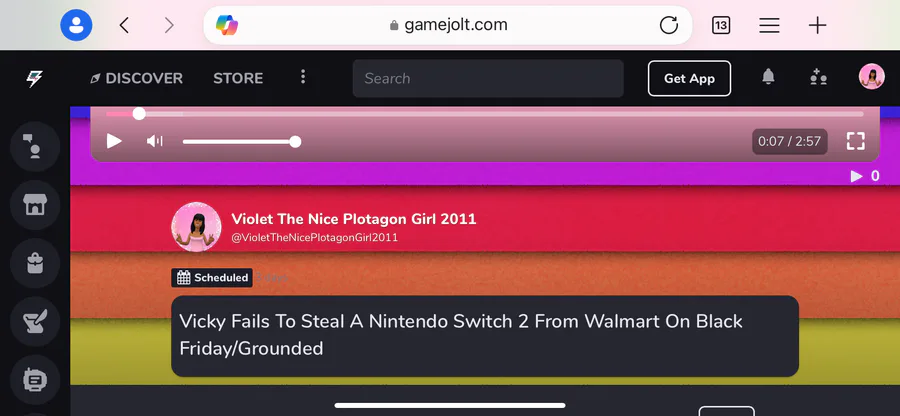Open the user avatar account menu
This screenshot has height=416, width=900.
(871, 77)
